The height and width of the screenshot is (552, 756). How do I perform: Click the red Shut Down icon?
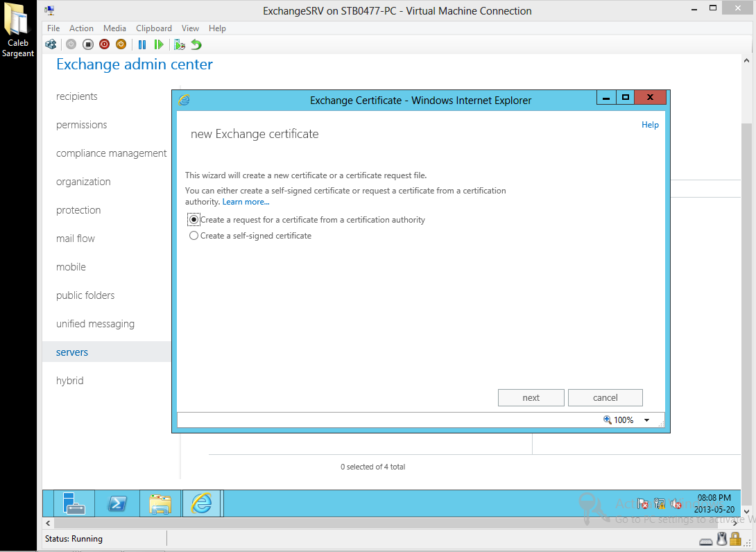tap(104, 44)
